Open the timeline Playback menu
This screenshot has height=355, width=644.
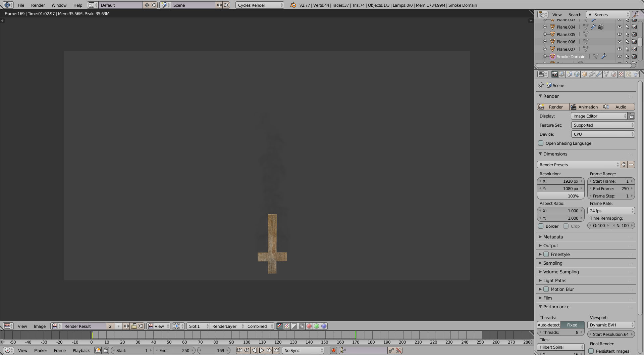pos(81,350)
